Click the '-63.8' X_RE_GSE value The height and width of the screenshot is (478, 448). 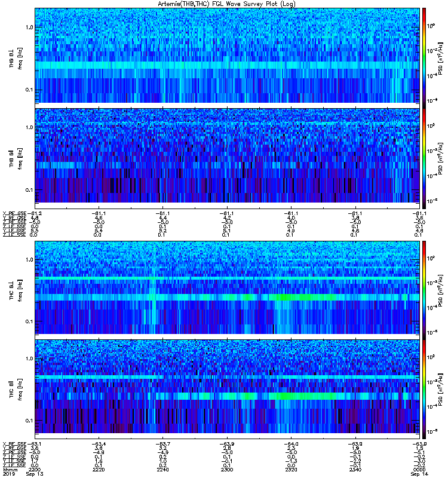tap(419, 443)
